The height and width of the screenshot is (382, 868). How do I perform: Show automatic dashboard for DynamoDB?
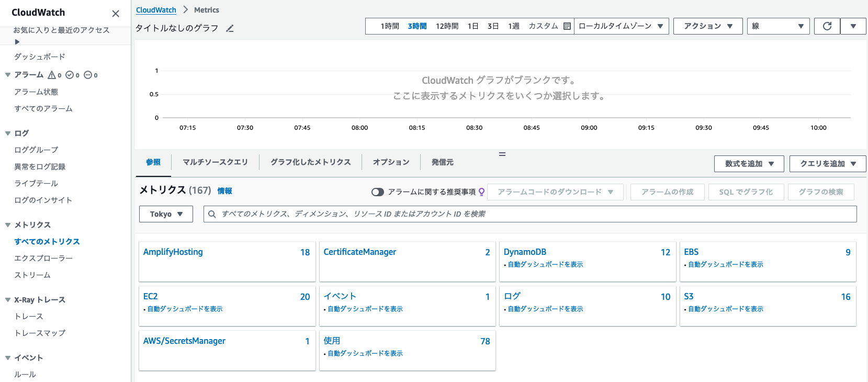545,265
